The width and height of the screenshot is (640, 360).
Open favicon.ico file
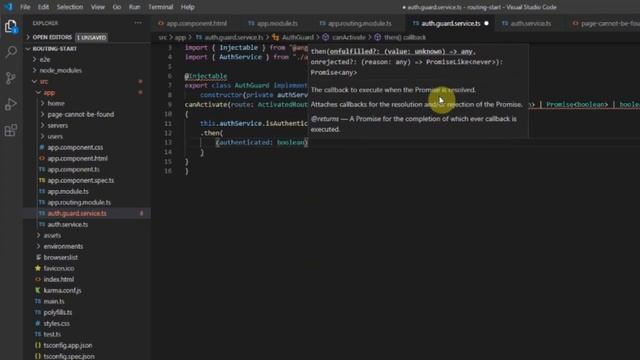point(59,269)
